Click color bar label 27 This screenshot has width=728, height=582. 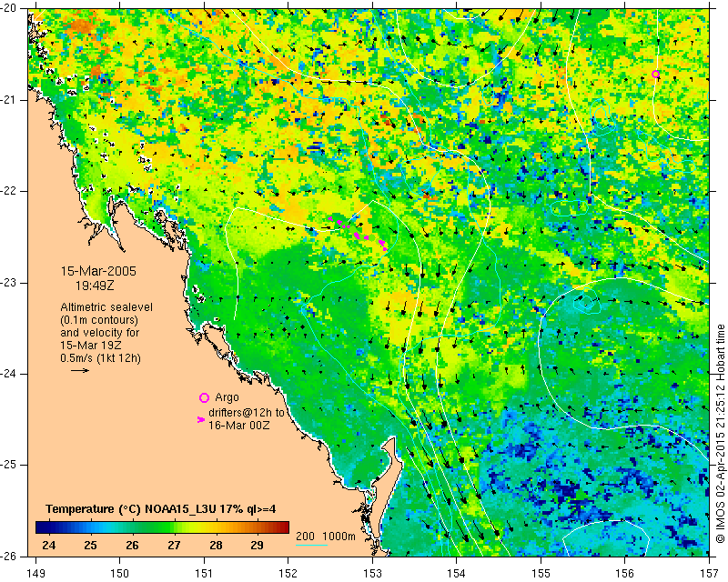[174, 546]
